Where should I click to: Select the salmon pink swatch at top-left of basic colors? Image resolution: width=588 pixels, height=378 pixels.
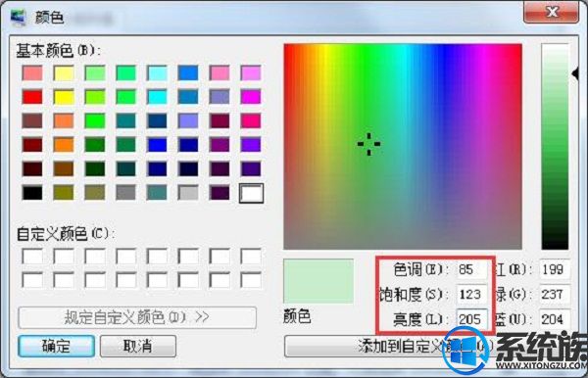click(32, 72)
